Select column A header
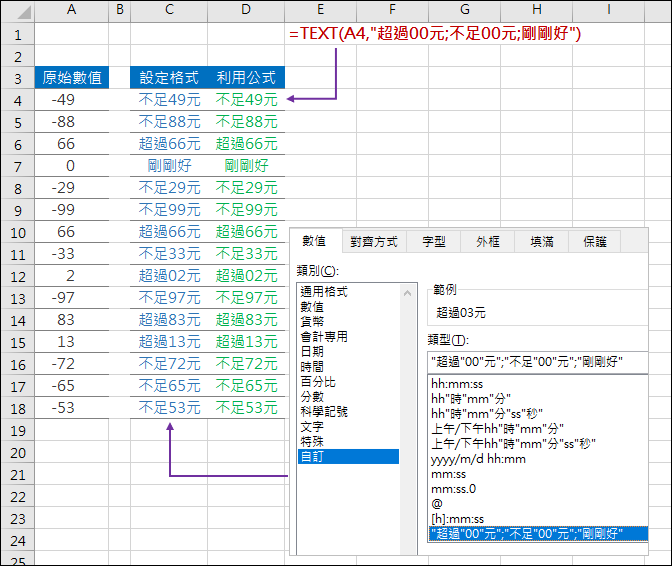 click(72, 10)
